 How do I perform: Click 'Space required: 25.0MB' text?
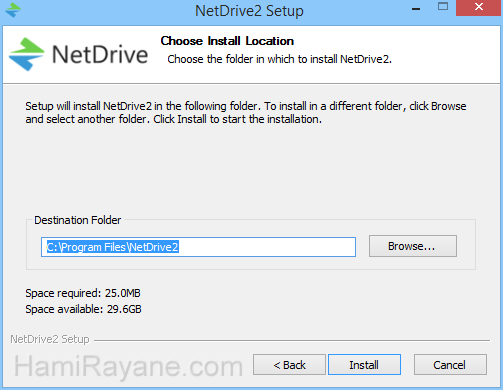pyautogui.click(x=83, y=293)
